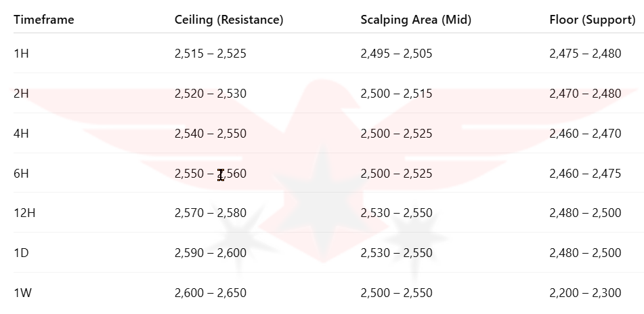Image resolution: width=644 pixels, height=314 pixels.
Task: Click the 1W timeframe row label
Action: coord(22,293)
